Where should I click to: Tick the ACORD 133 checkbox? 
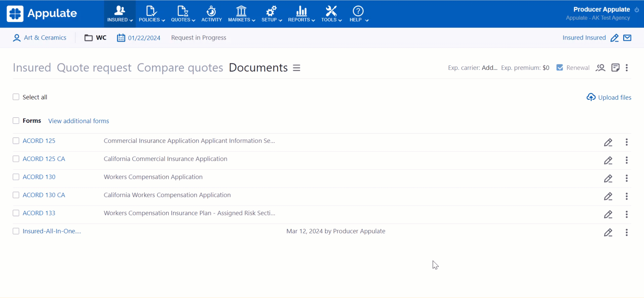(x=16, y=213)
